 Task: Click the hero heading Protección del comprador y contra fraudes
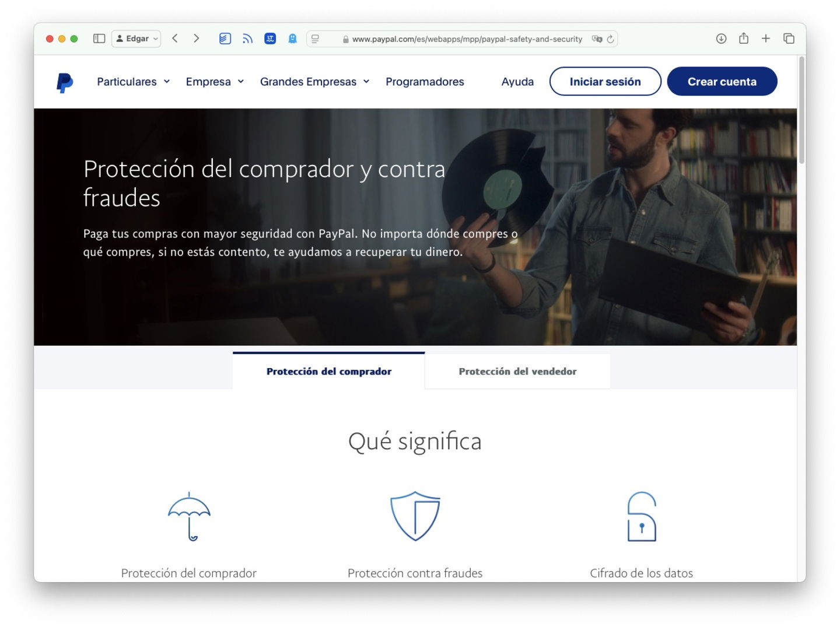tap(264, 183)
